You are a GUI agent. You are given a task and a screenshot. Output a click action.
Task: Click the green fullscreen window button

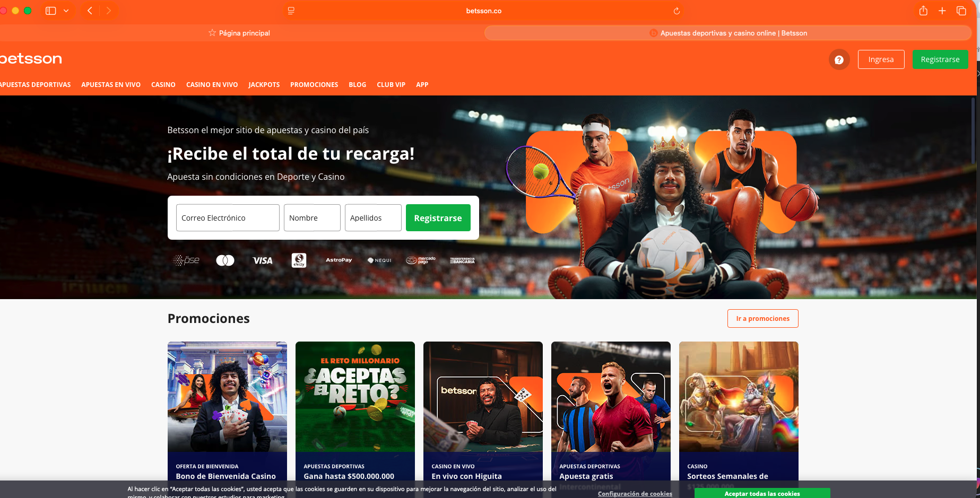[x=28, y=11]
